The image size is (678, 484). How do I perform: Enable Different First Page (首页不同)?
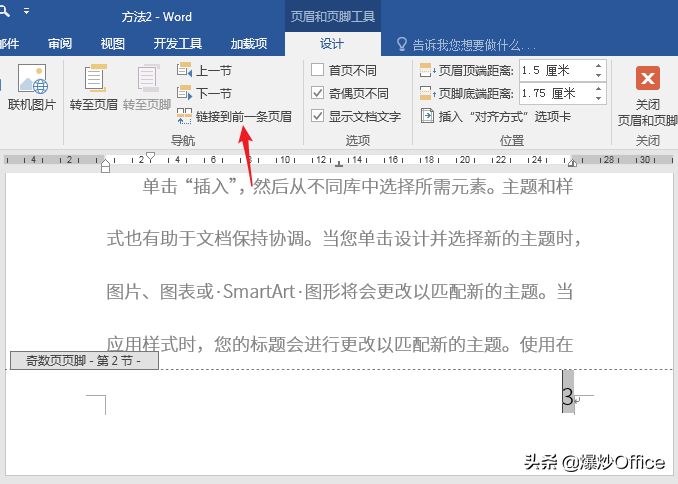318,70
